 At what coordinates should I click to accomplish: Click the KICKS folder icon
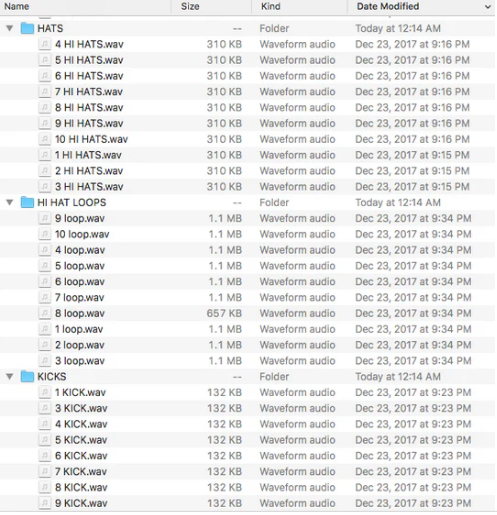click(27, 377)
